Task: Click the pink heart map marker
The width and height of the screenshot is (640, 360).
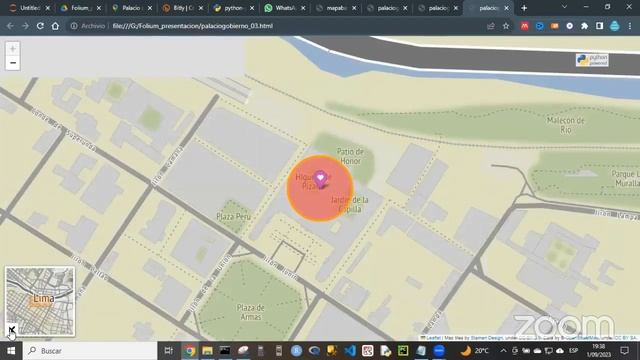Action: point(320,179)
